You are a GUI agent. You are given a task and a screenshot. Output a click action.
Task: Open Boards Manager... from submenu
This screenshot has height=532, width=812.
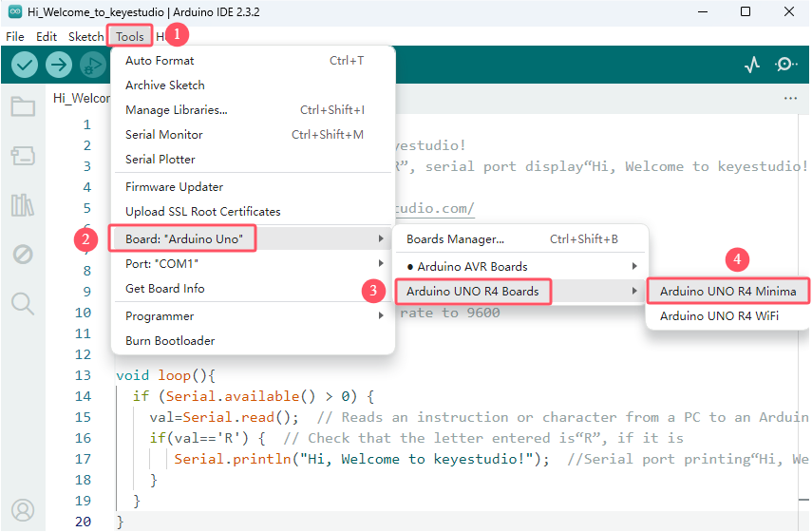[519, 238]
